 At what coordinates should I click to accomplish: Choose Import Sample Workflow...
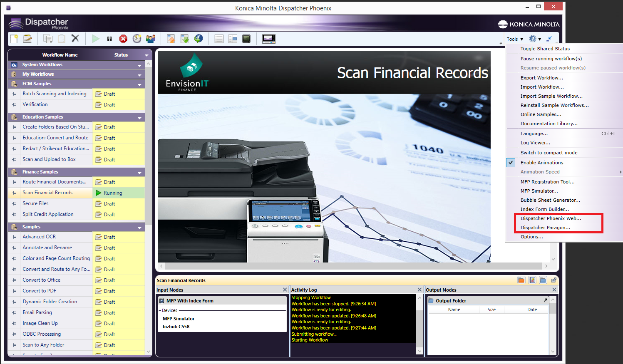551,96
